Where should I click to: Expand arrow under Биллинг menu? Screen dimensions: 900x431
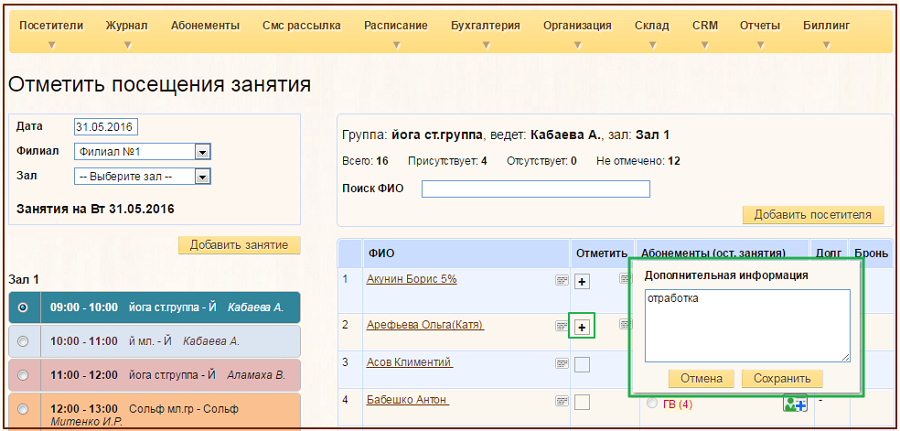click(x=827, y=45)
